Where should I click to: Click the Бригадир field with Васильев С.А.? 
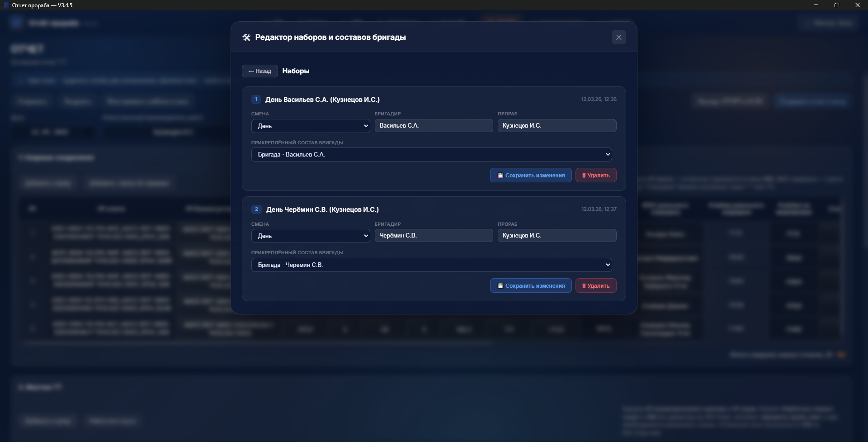coord(433,126)
